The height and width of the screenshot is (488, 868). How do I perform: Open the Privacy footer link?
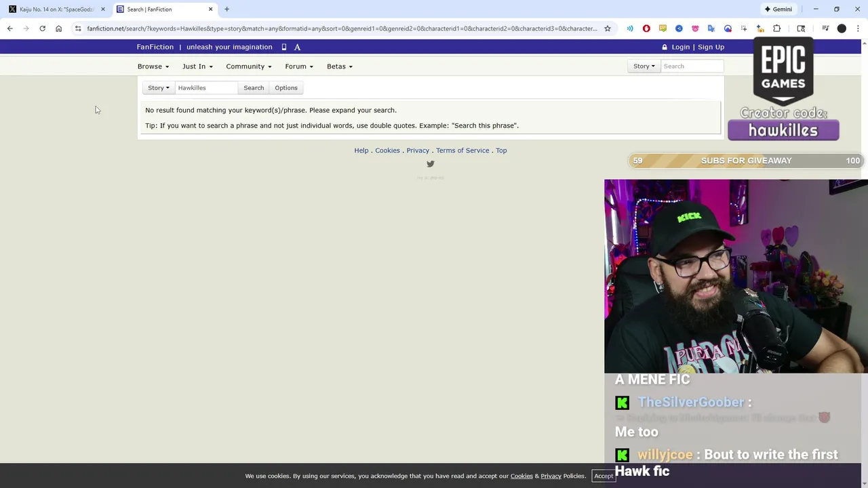[418, 150]
